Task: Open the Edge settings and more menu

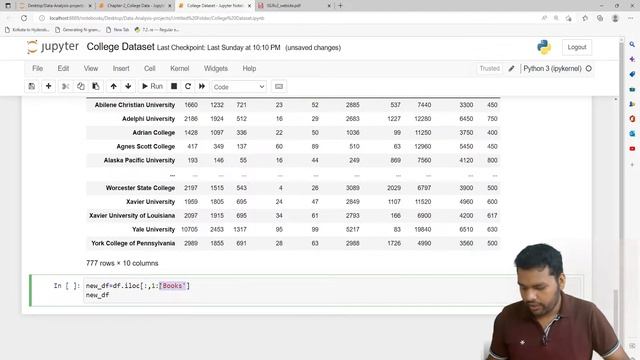Action: click(x=631, y=18)
